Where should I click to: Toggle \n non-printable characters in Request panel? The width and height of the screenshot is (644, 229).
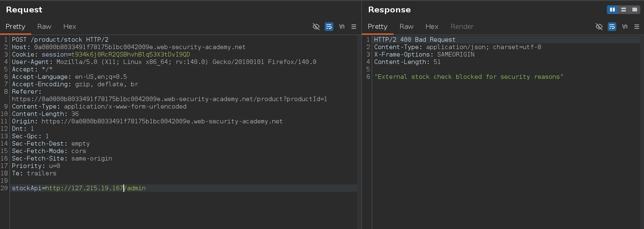342,26
